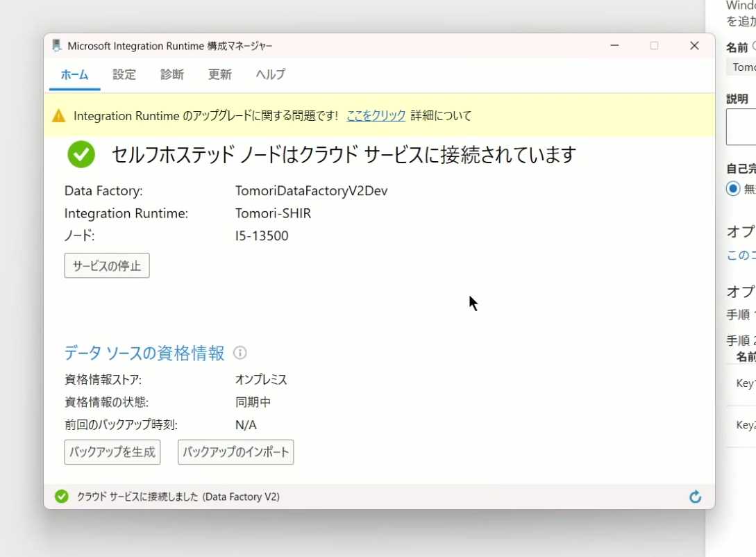Screen dimensions: 756x557
Task: Switch to the 設定 tab
Action: (x=124, y=75)
